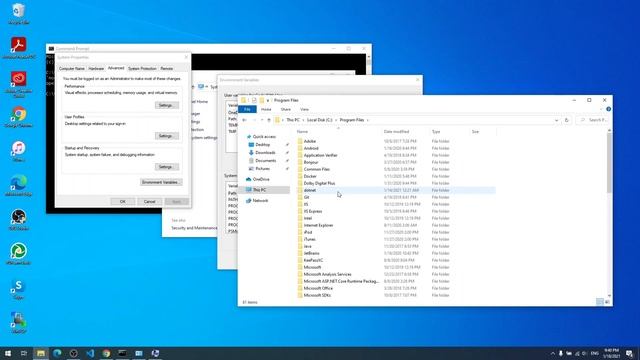
Task: Click the taskbar clock and date
Action: tap(611, 353)
